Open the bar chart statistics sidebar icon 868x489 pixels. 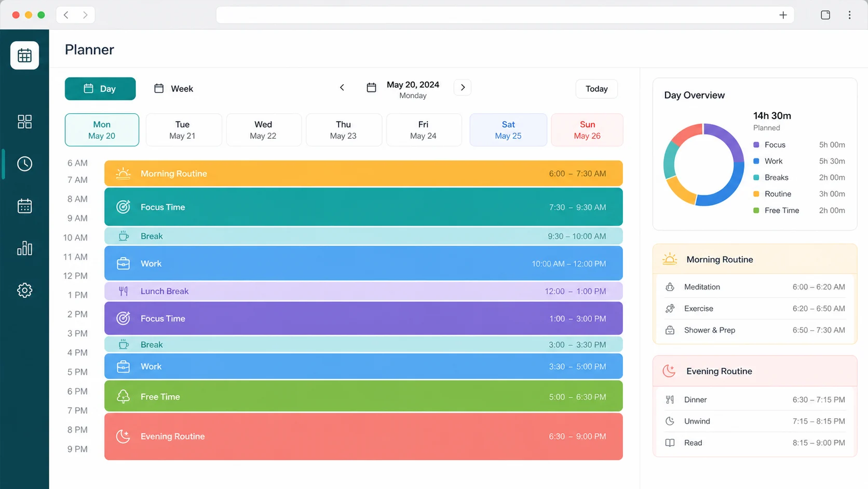tap(24, 248)
